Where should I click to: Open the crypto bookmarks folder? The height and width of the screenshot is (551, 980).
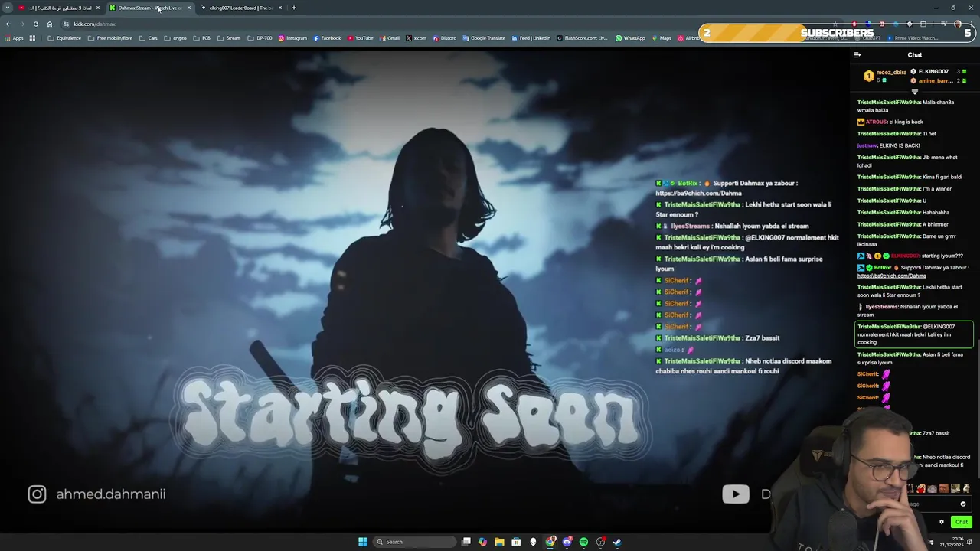coord(175,38)
